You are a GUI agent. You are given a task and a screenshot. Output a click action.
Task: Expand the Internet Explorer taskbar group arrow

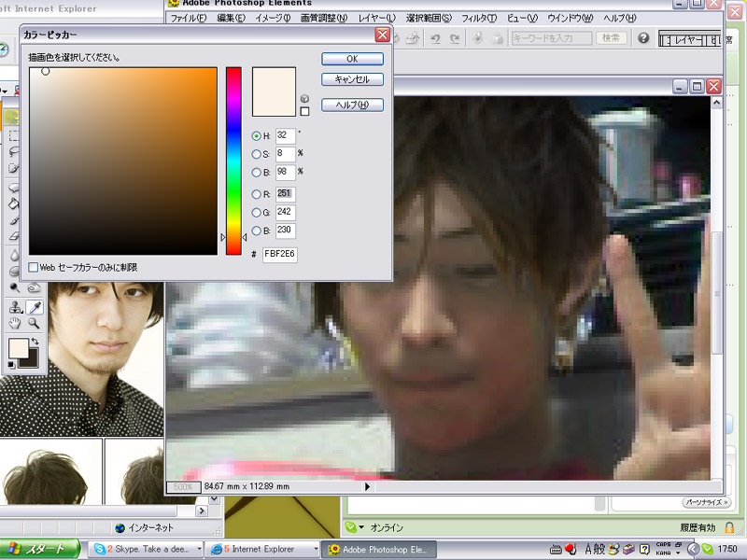[316, 549]
